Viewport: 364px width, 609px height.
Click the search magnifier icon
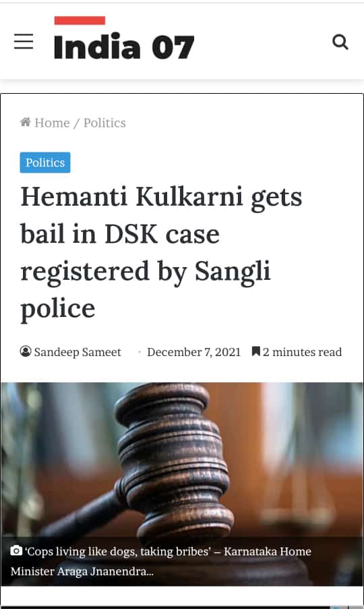coord(340,42)
